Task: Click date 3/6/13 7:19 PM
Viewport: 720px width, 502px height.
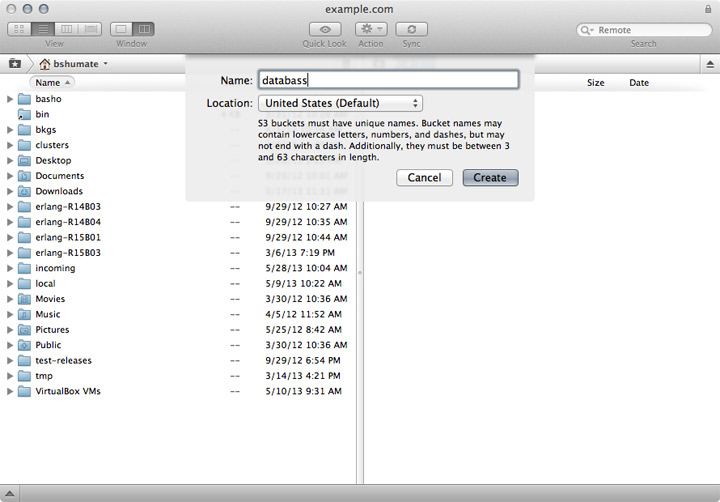Action: coord(300,253)
